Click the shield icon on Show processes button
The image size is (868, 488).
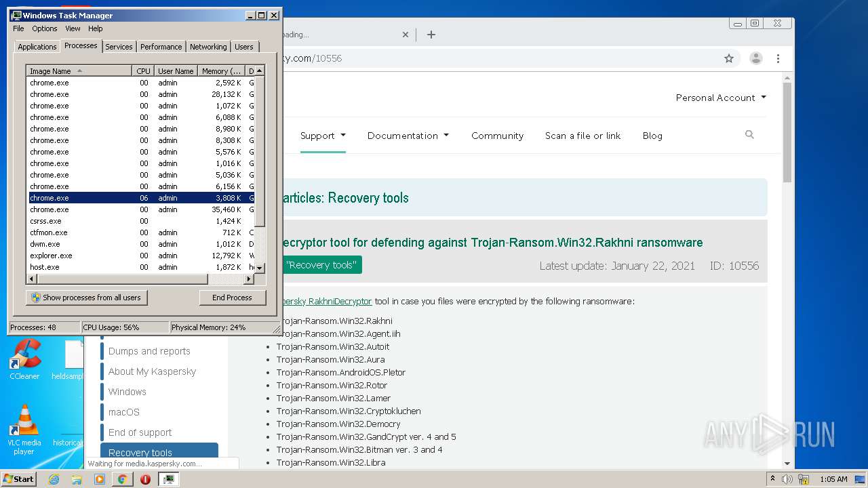pos(36,298)
